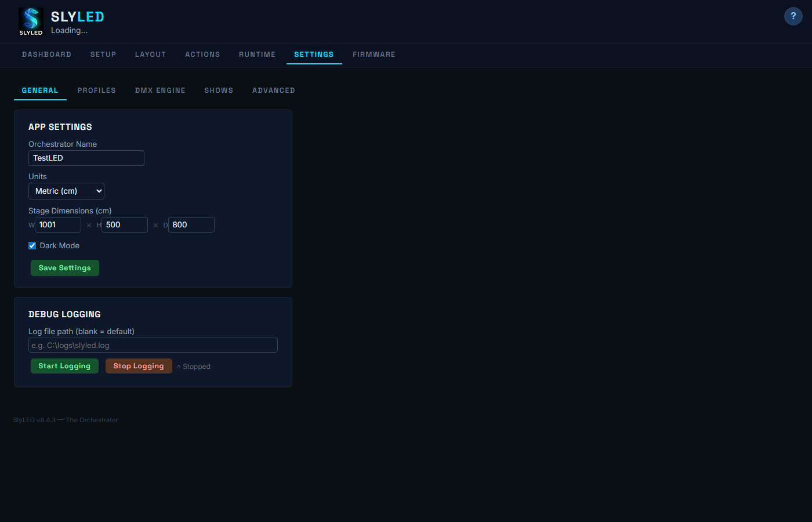Click the Orchestrator Name field

click(86, 158)
